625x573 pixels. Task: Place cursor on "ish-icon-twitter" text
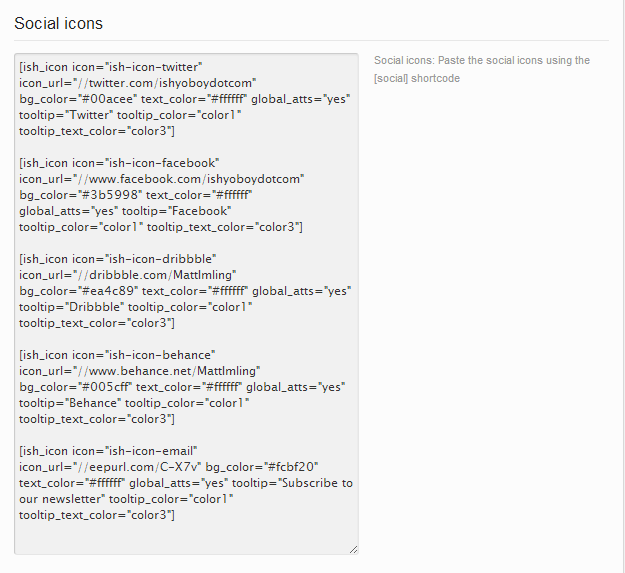click(x=153, y=67)
